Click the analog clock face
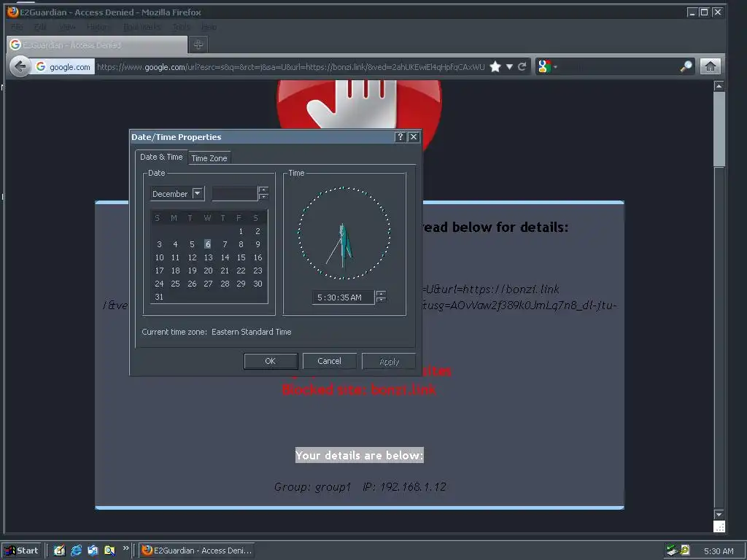This screenshot has height=560, width=747. [344, 233]
